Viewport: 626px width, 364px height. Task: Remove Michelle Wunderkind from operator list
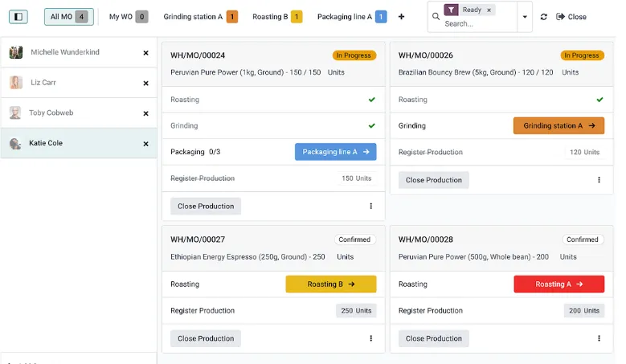click(x=145, y=53)
